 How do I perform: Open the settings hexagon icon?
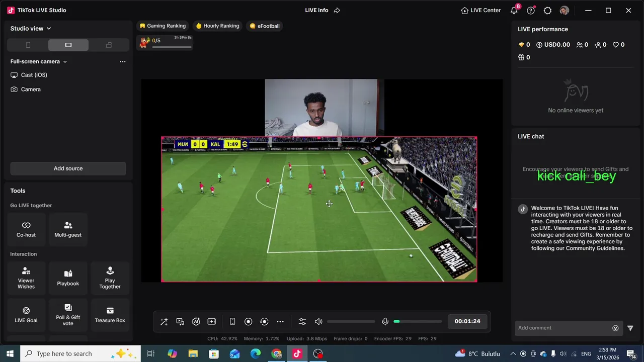coord(547,10)
